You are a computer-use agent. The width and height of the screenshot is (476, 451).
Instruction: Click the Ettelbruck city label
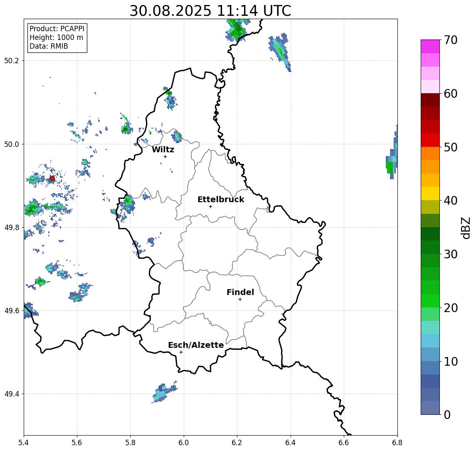(x=221, y=199)
